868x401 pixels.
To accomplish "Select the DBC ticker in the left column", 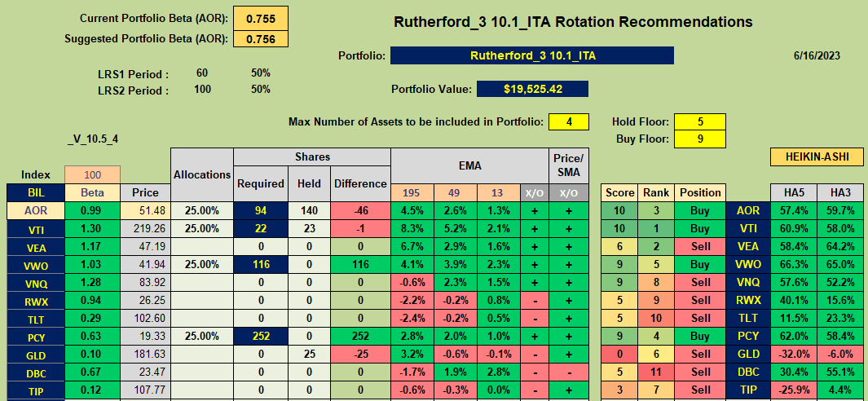I will [x=35, y=372].
